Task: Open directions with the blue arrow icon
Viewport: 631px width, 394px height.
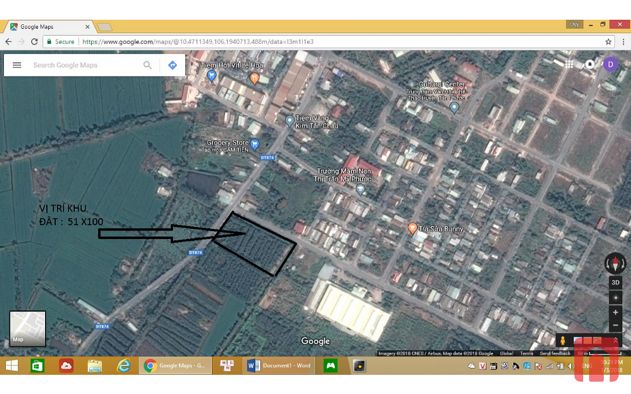Action: (172, 65)
